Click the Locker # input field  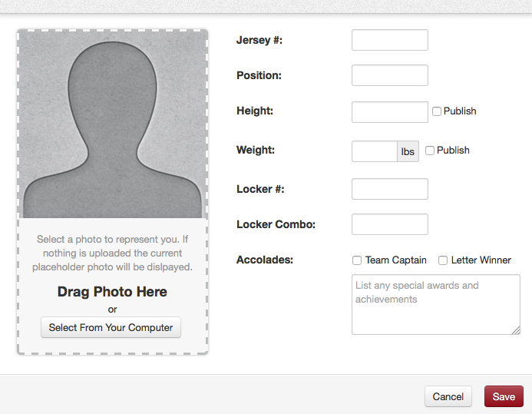[x=389, y=189]
